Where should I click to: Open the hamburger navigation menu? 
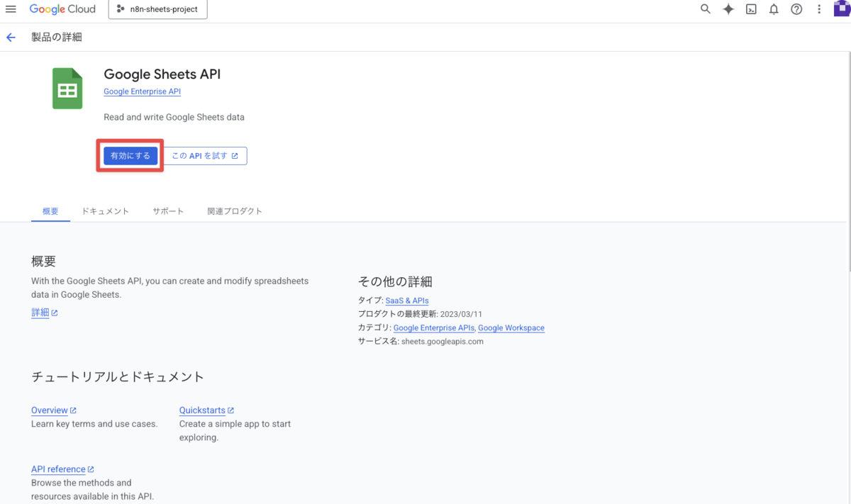pyautogui.click(x=11, y=9)
